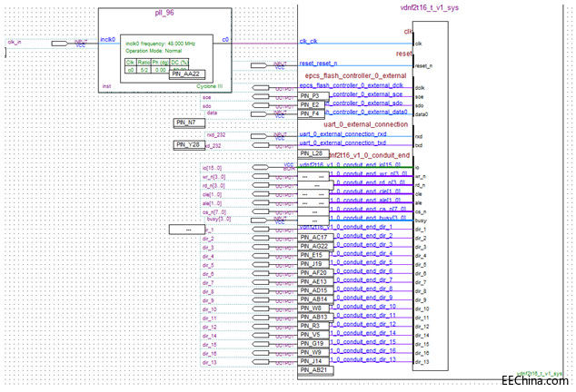This screenshot has height=392, width=576.
Task: Click the pll_96 block title
Action: pyautogui.click(x=164, y=13)
